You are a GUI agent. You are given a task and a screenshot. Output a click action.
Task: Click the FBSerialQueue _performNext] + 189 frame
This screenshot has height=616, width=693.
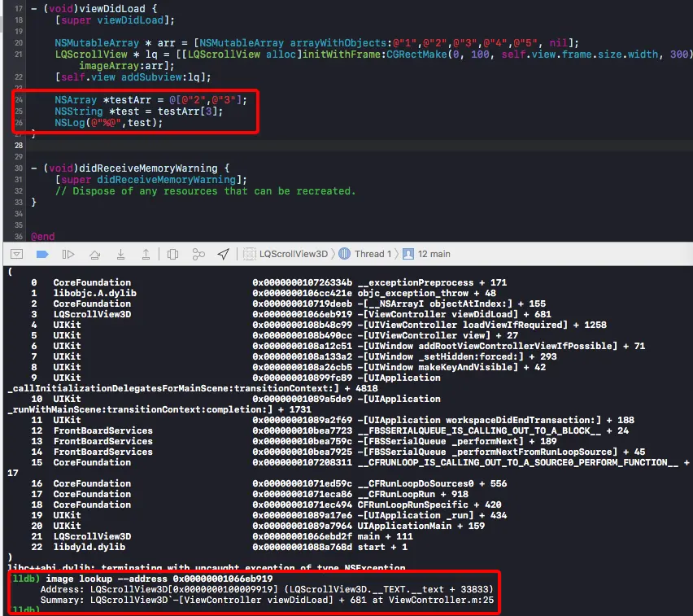pos(294,441)
